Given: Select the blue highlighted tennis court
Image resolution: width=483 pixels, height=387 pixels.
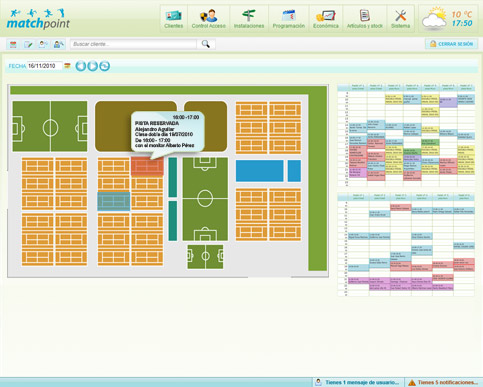Looking at the screenshot, I should coord(114,201).
